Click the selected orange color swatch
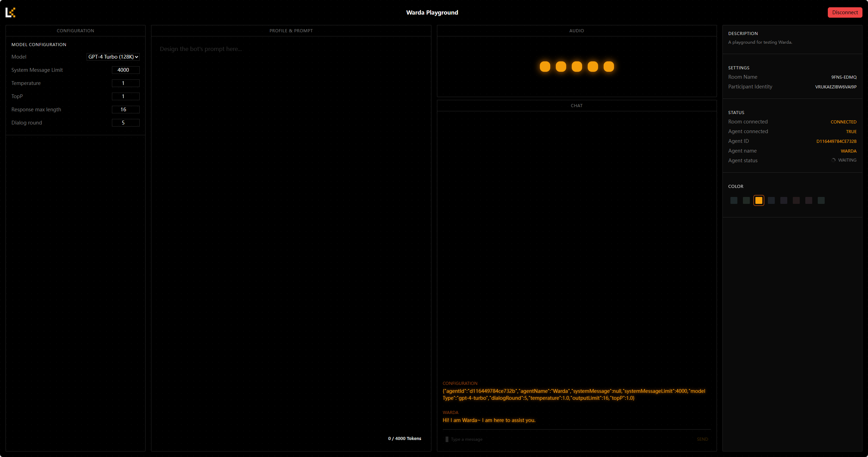 coord(759,200)
